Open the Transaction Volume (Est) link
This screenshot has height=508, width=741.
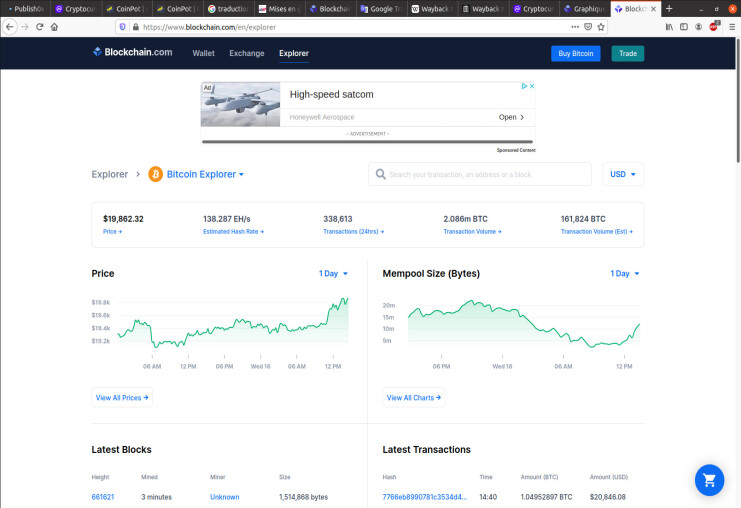click(x=596, y=232)
